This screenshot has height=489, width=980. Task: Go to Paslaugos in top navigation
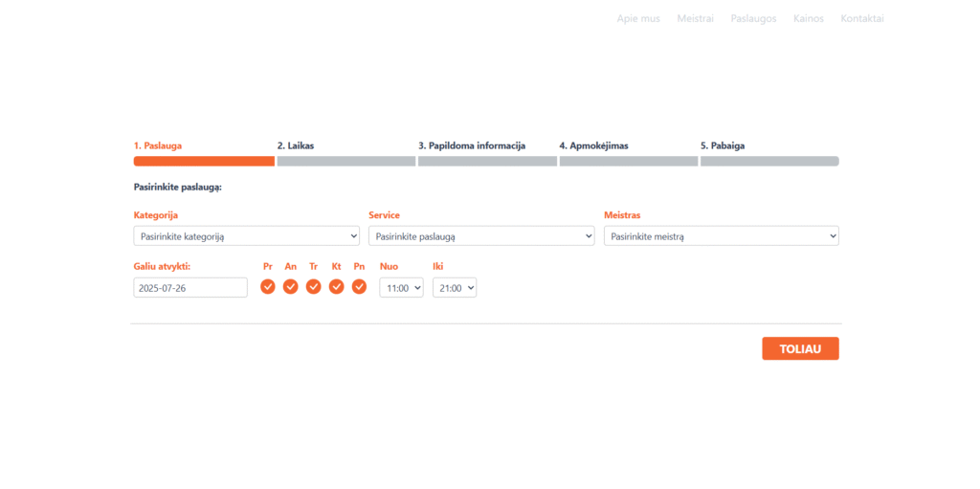click(x=753, y=18)
